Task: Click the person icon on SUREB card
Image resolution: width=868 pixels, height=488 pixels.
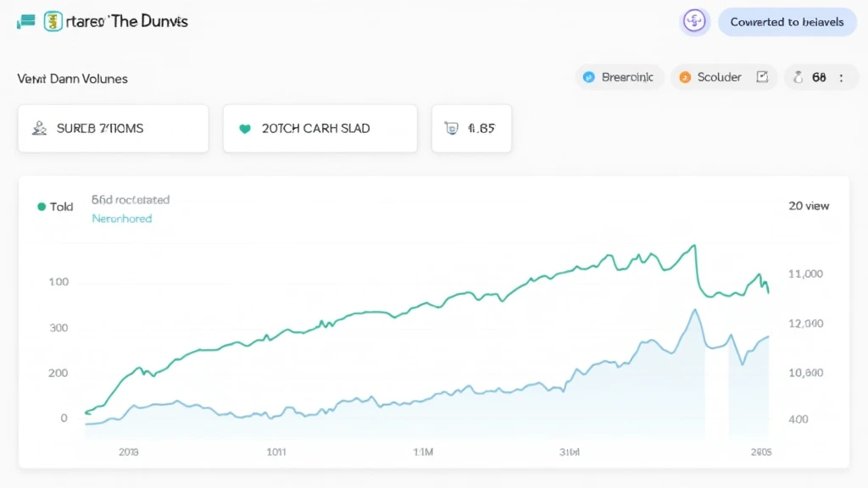Action: point(39,129)
